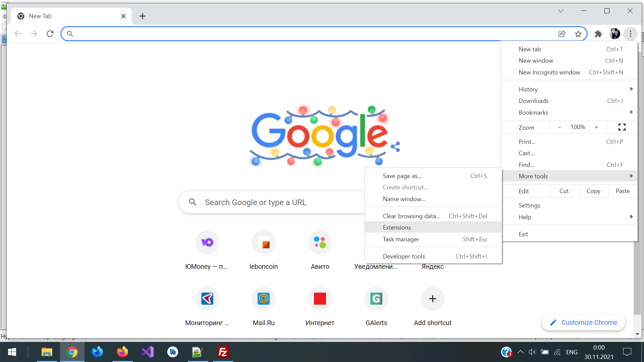Bookmark this tab with the star icon
The image size is (644, 362).
click(578, 34)
